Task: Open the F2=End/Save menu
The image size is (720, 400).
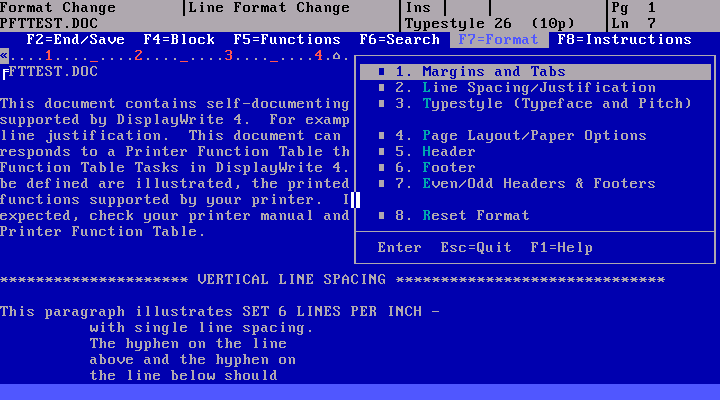Action: [75, 40]
